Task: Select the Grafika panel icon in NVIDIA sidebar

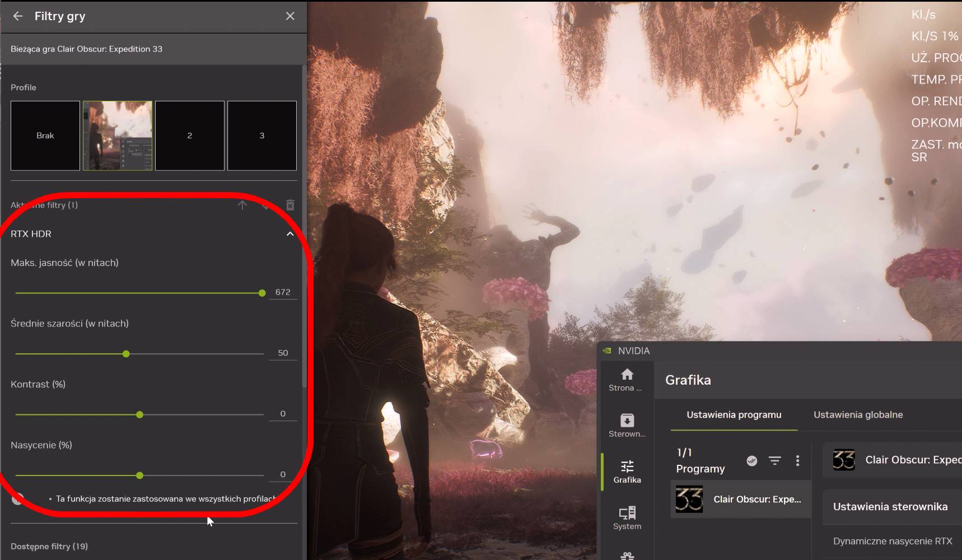Action: pyautogui.click(x=627, y=470)
